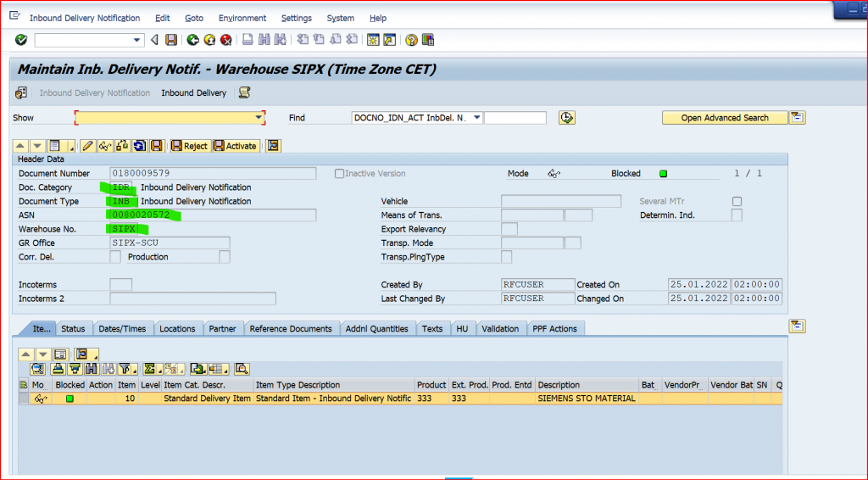Switch to the Status tab
Viewport: 868px width, 480px height.
[x=73, y=329]
